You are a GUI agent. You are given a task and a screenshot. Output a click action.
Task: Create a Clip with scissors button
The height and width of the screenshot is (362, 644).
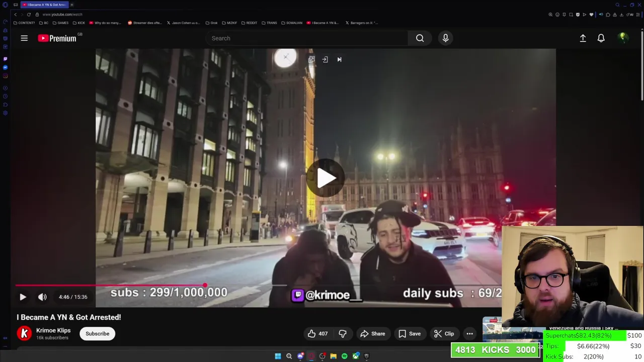pos(444,333)
